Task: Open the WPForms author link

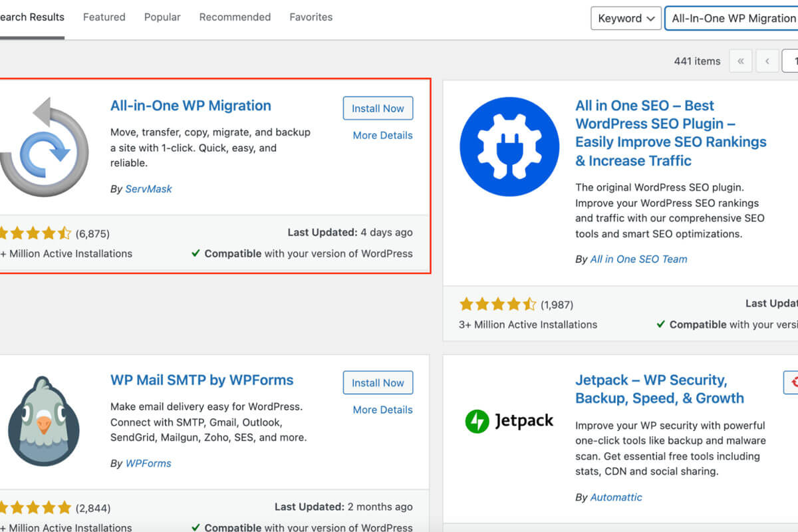Action: (148, 464)
